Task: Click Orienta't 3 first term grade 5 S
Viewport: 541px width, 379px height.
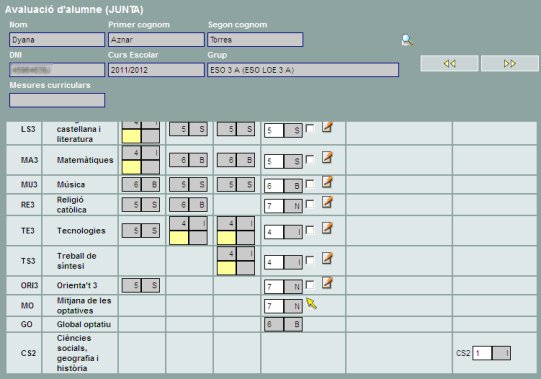Action: [x=141, y=285]
